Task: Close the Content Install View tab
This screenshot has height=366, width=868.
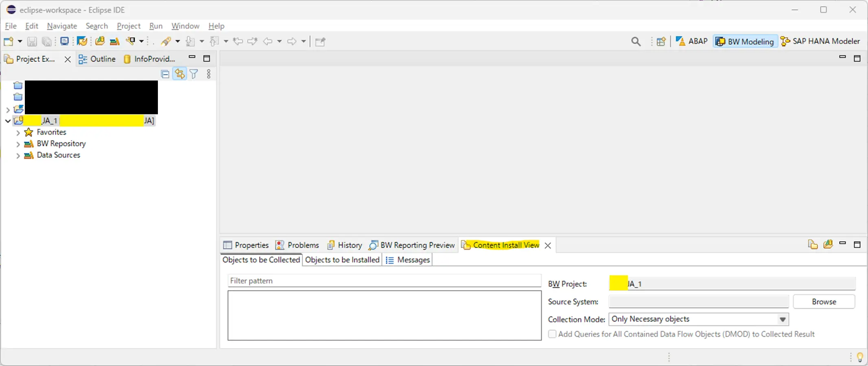Action: [548, 246]
